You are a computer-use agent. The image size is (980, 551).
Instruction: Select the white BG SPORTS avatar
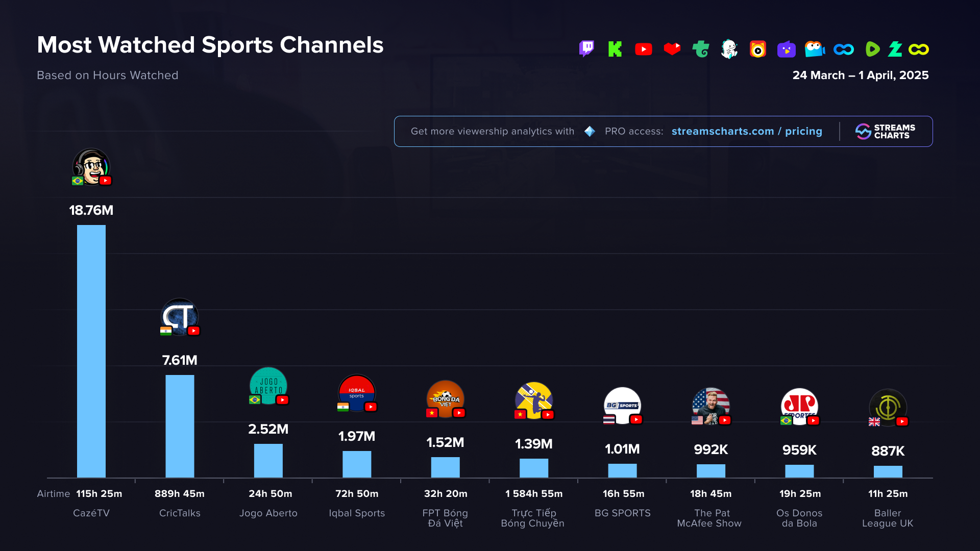pos(622,406)
